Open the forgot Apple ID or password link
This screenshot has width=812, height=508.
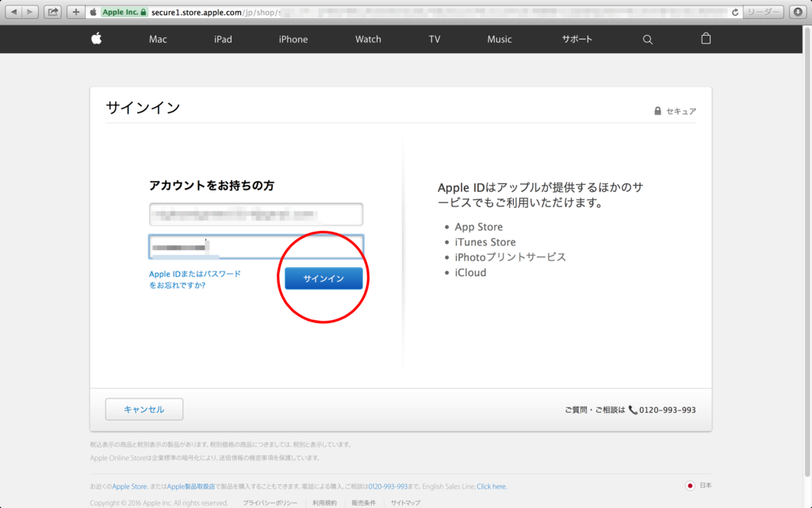click(x=195, y=279)
